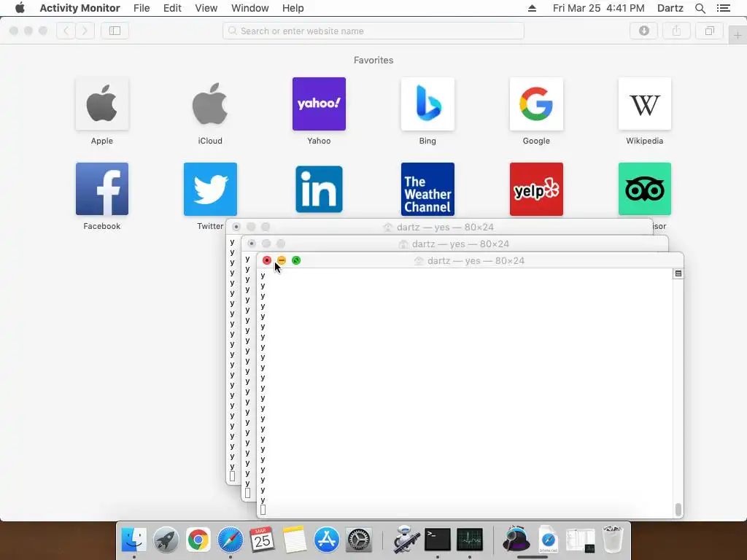Open the Facebook favorite
The image size is (747, 560).
[102, 189]
